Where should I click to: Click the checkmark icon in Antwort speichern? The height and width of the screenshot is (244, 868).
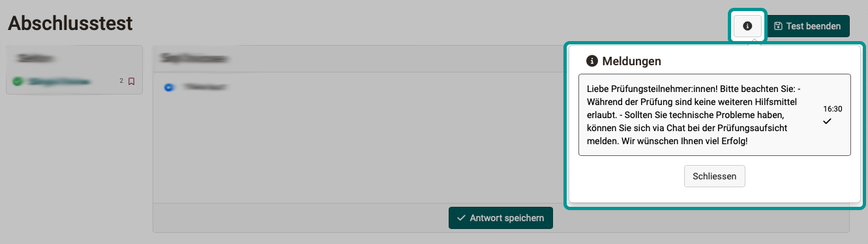pos(462,218)
